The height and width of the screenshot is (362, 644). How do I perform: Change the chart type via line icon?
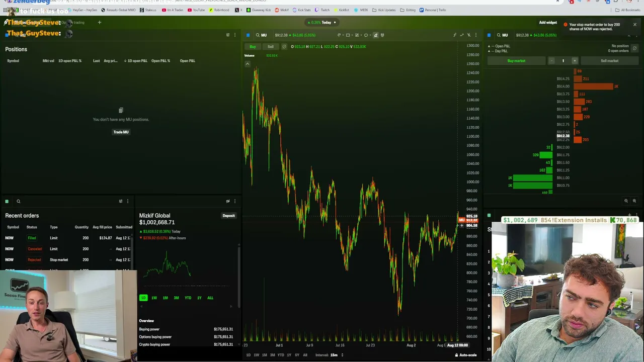click(462, 35)
